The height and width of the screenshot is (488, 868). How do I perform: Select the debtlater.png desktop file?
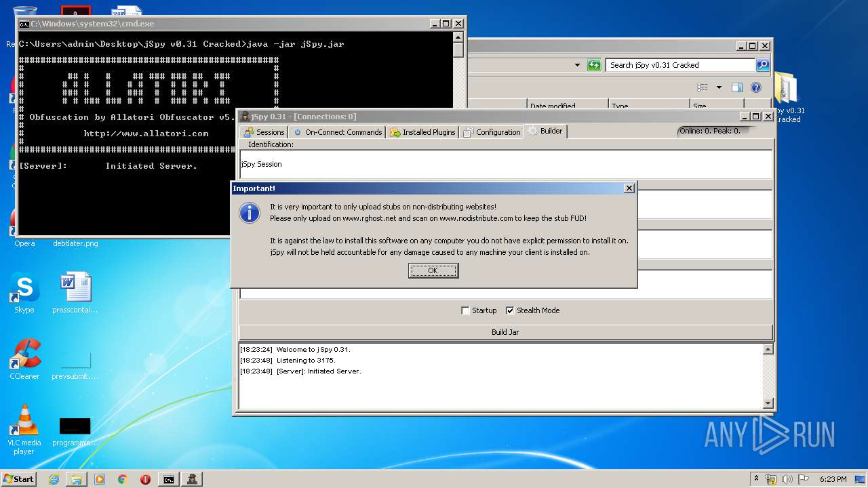(x=75, y=243)
